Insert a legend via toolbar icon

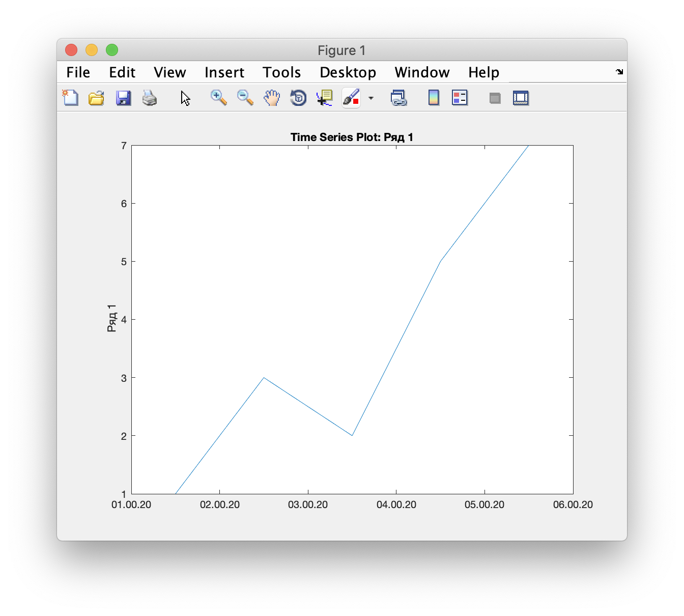coord(460,98)
